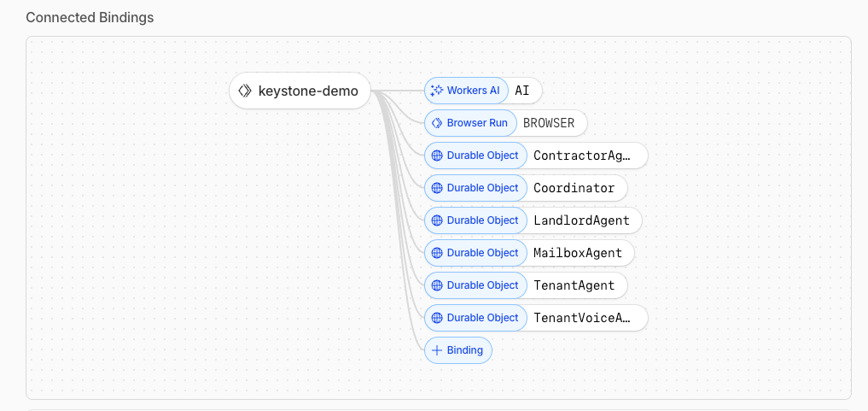The image size is (868, 411).
Task: Click the globe icon beside Coordinator binding
Action: click(x=437, y=188)
